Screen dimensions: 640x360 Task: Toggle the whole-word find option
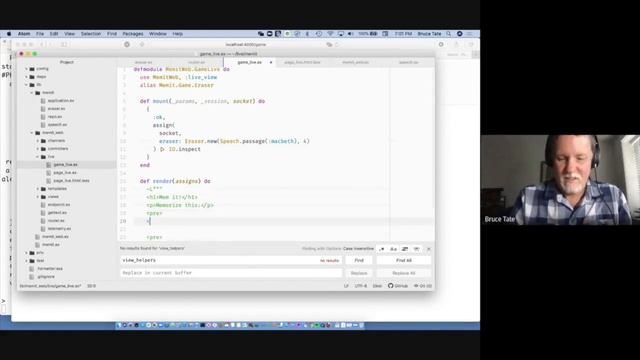tap(417, 249)
